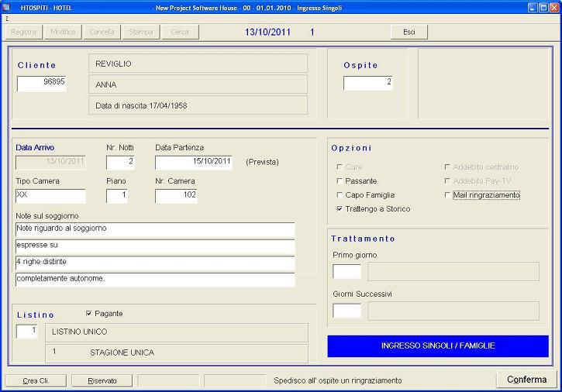562x392 pixels.
Task: Toggle the Mail ringraziamento checkbox
Action: click(x=447, y=194)
